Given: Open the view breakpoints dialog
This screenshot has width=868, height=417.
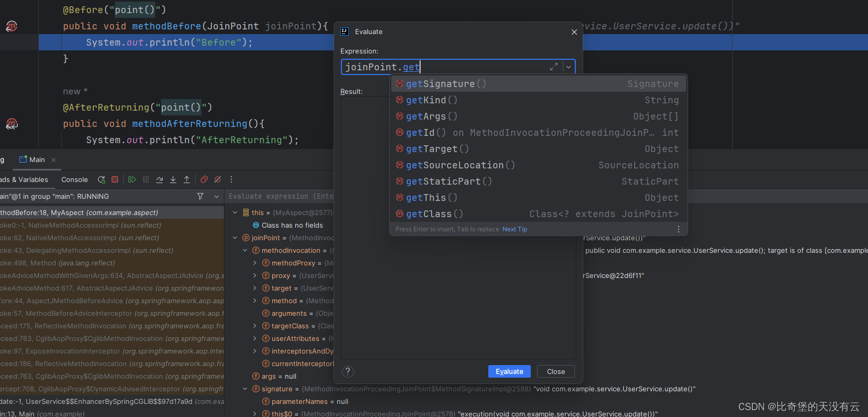Looking at the screenshot, I should (204, 179).
